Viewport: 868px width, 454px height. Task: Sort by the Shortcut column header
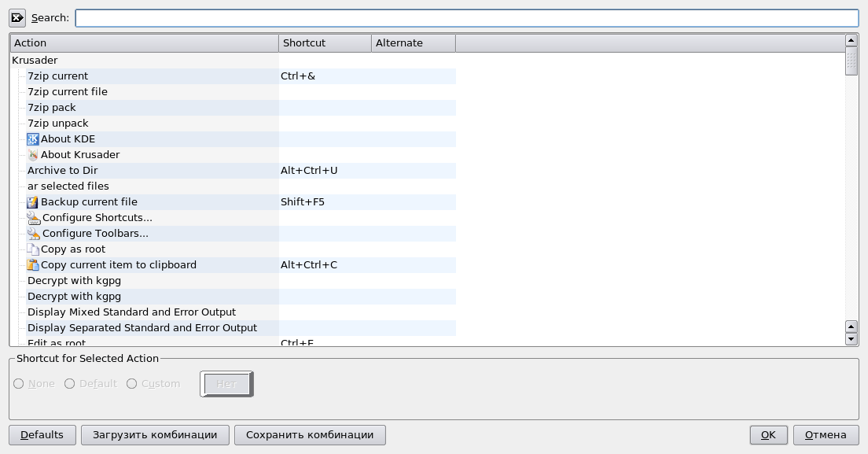[x=325, y=43]
